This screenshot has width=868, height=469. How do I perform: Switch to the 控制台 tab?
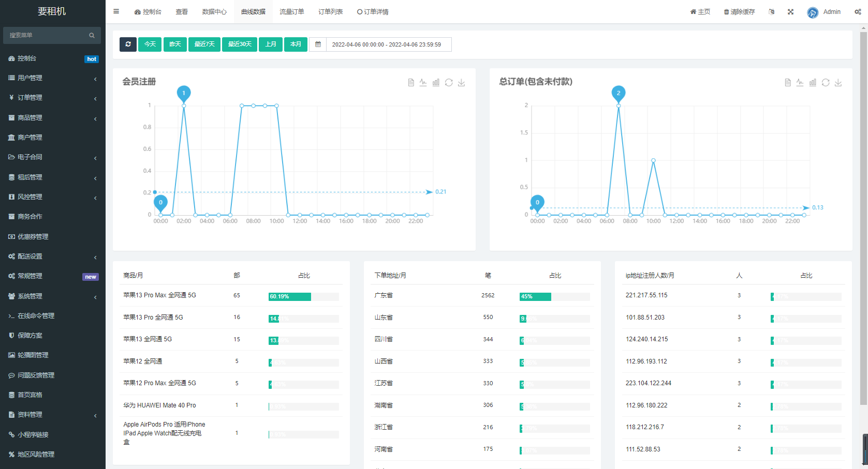point(148,12)
